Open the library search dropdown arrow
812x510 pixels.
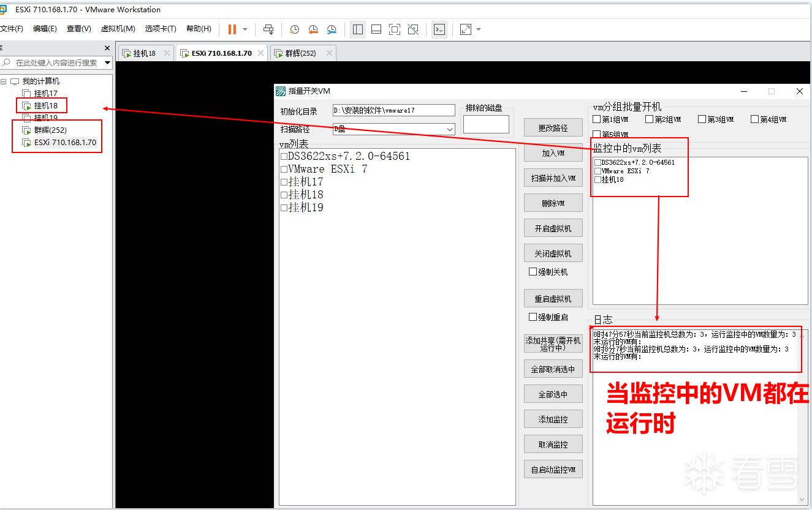click(x=108, y=62)
